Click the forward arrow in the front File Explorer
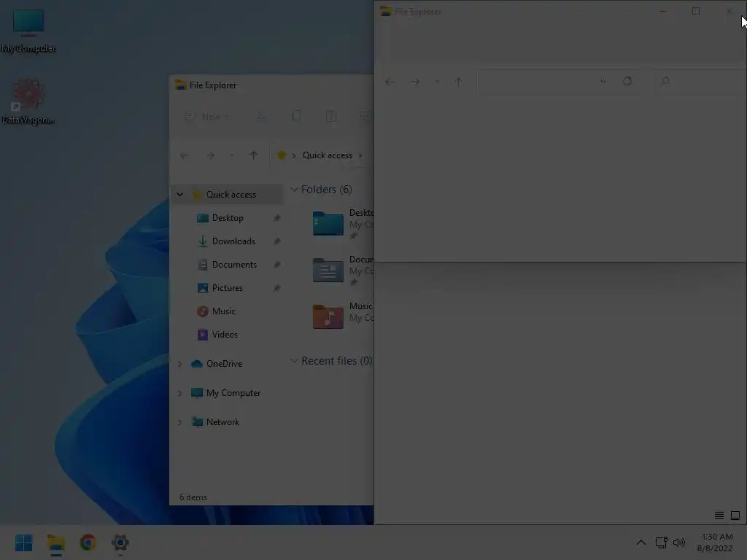 tap(415, 82)
